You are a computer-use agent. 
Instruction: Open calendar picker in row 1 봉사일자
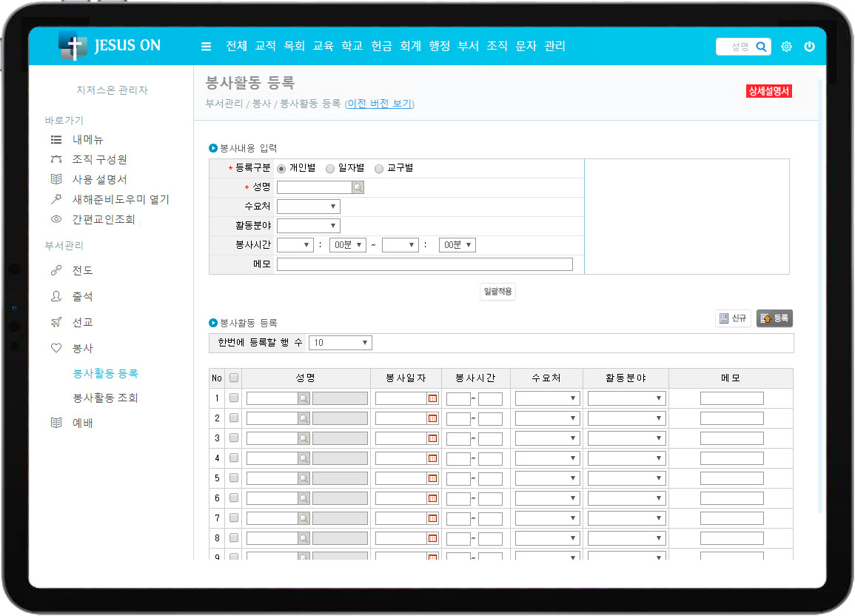point(433,398)
